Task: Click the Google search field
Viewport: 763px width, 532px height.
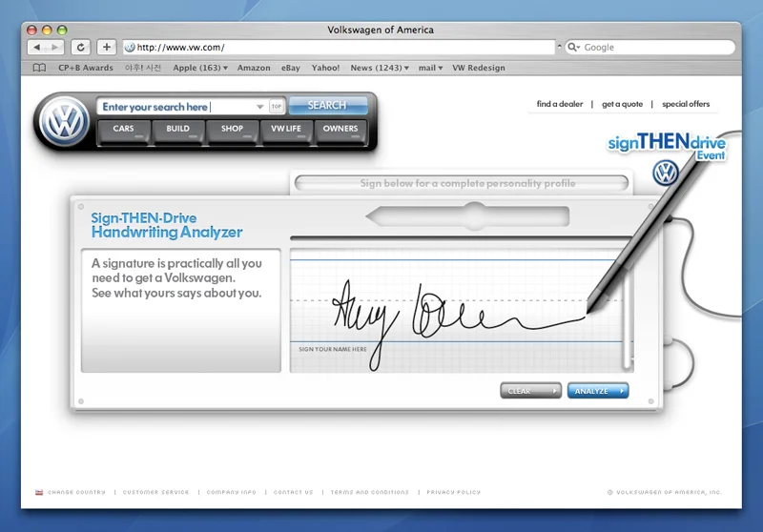Action: coord(650,47)
